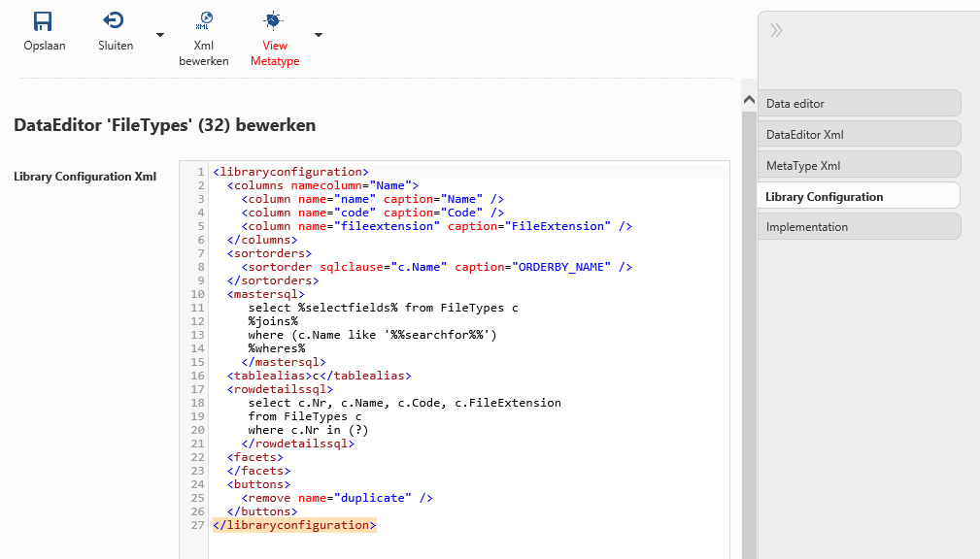Switch to the Implementation tab
The image size is (980, 559).
pyautogui.click(x=859, y=226)
